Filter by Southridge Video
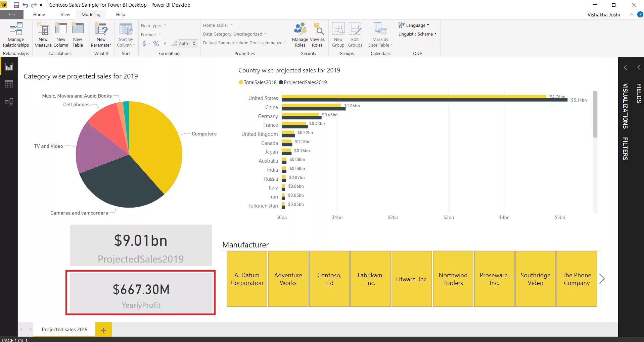644x342 pixels. click(x=535, y=279)
